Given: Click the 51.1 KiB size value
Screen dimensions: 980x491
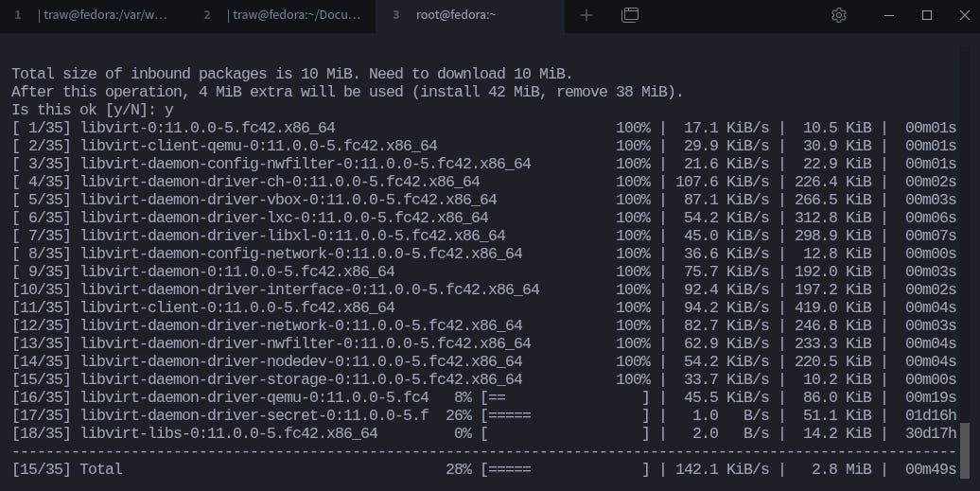Looking at the screenshot, I should pyautogui.click(x=837, y=415).
